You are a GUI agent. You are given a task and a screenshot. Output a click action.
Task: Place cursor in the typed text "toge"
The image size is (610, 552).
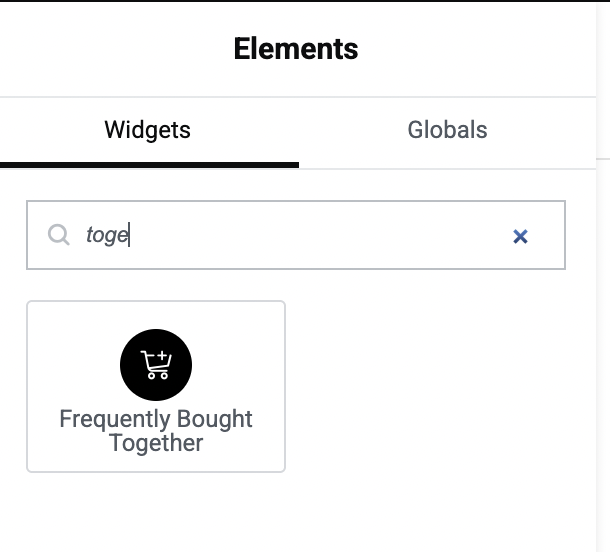click(107, 235)
